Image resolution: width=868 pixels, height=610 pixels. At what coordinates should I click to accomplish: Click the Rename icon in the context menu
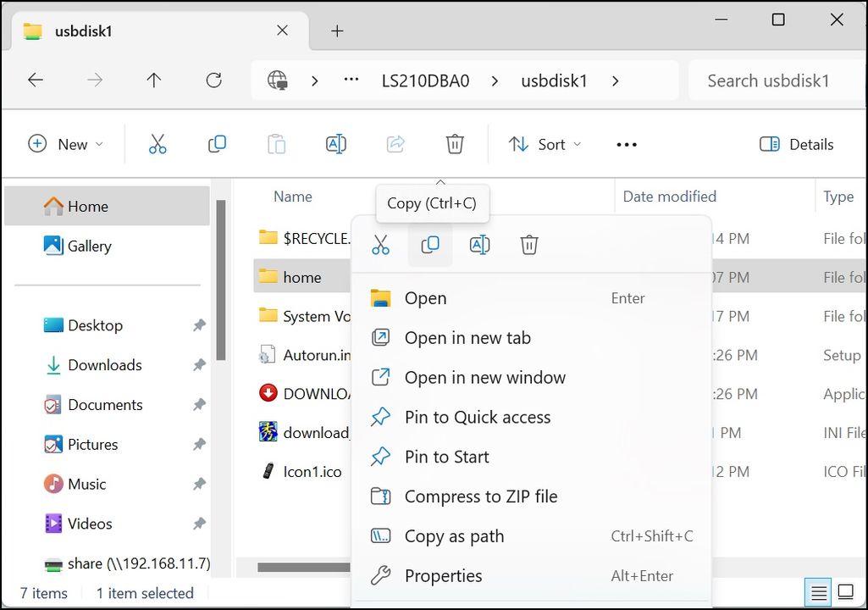click(479, 244)
